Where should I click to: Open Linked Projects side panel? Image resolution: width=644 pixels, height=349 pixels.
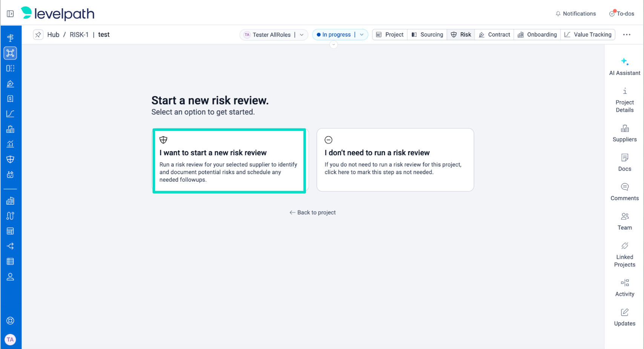(624, 255)
